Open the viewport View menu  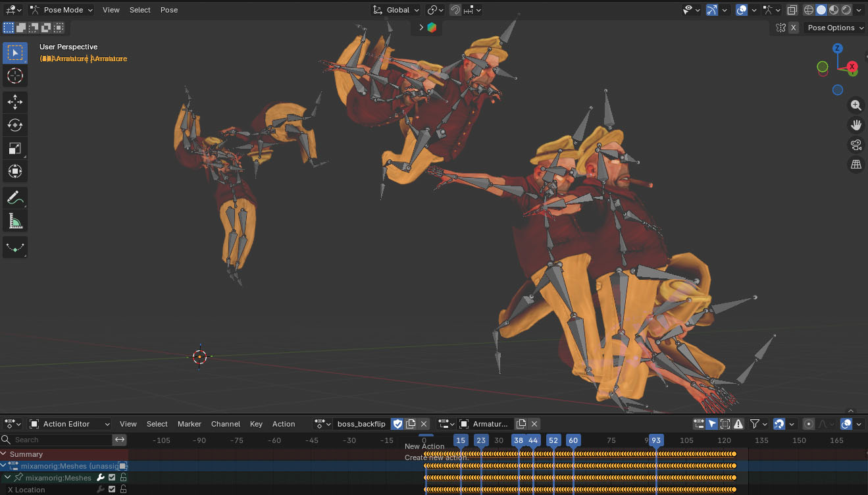111,10
